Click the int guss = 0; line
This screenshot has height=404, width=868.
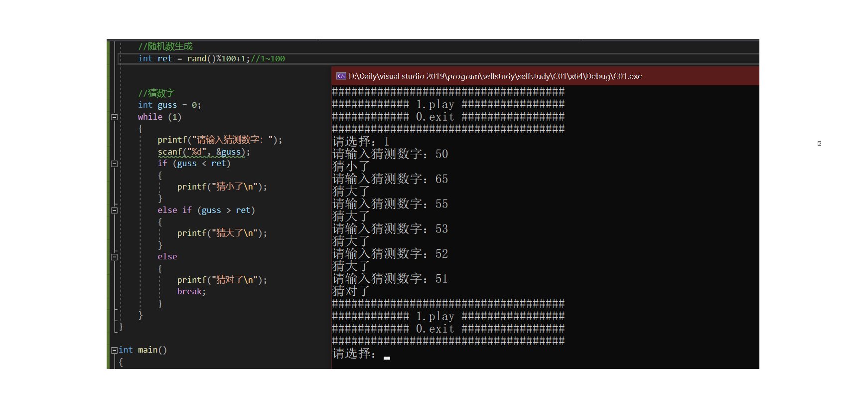(169, 105)
